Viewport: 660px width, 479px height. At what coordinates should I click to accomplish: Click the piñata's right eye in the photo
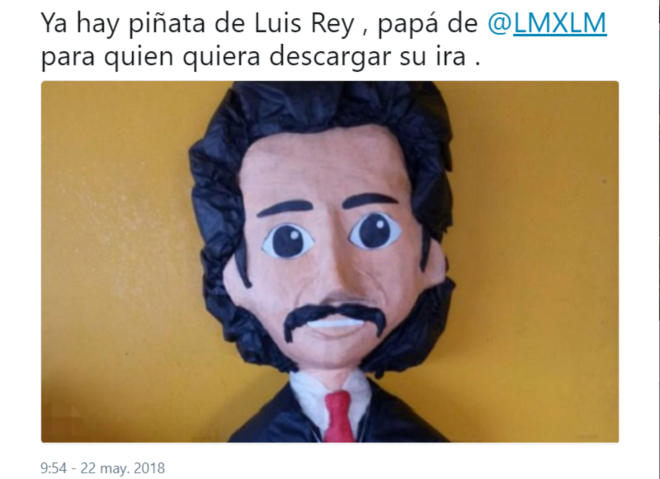click(x=375, y=230)
